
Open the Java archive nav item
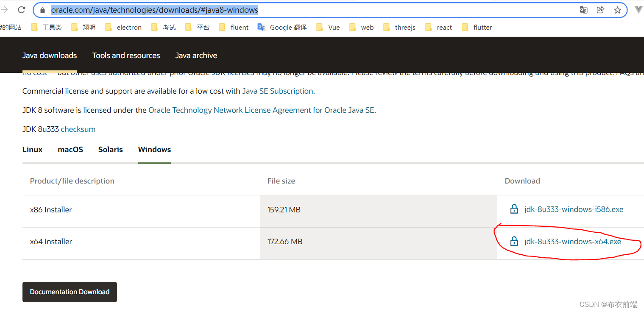coord(196,56)
